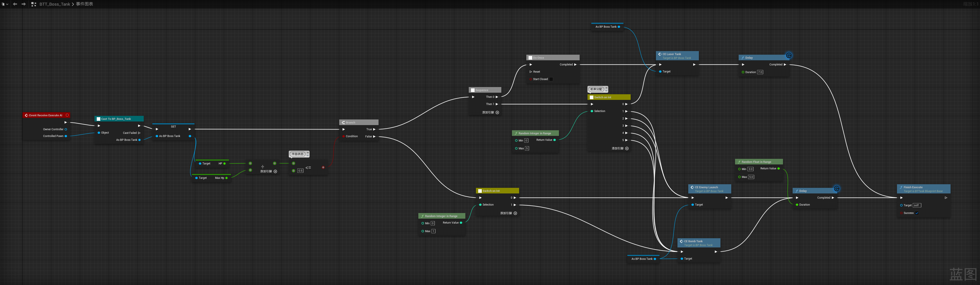Click the latent clock icon on top Delay node
This screenshot has width=980, height=285.
coord(789,56)
